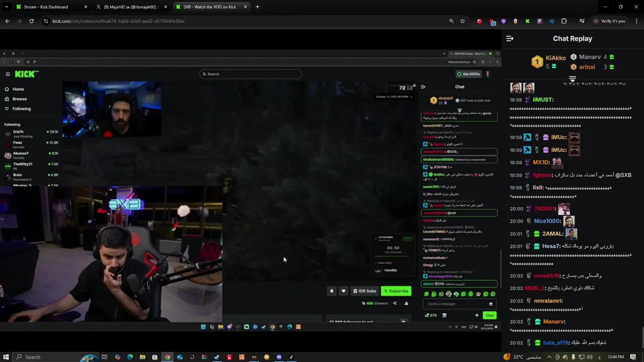Open the blue sound waves extension

click(551, 21)
